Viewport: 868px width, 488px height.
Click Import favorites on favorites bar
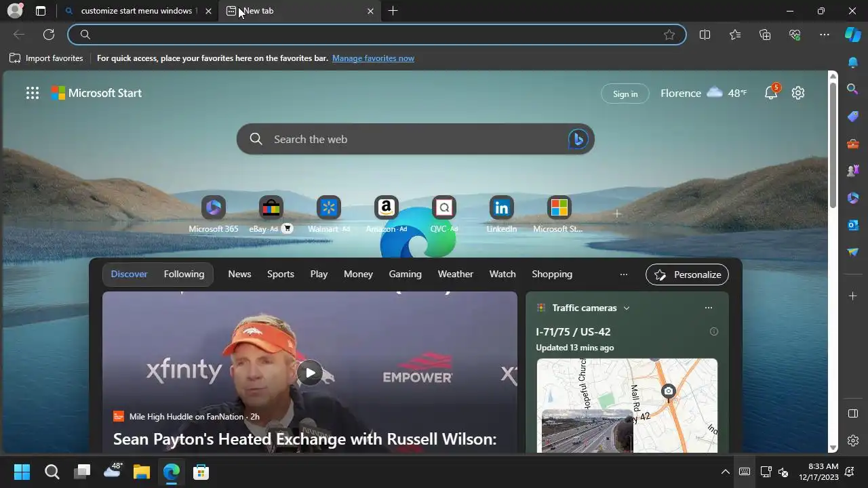point(46,58)
